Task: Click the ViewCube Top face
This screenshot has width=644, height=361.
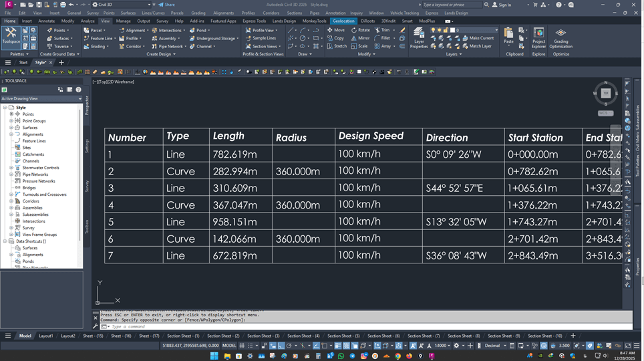Action: [605, 94]
